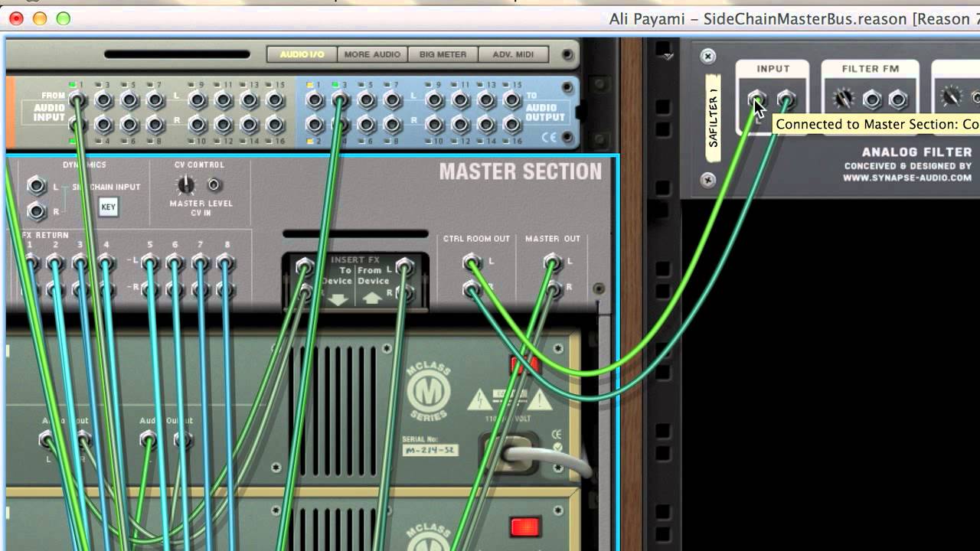The height and width of the screenshot is (551, 980).
Task: Click Audio Input jack 16
Action: pos(276,124)
